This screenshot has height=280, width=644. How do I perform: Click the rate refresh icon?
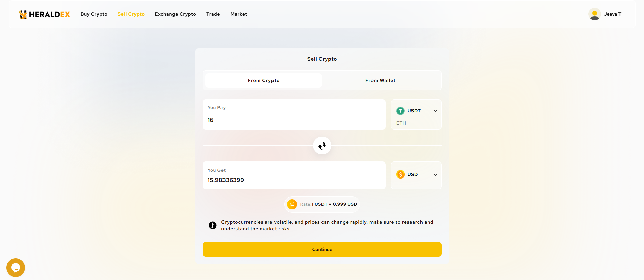[x=292, y=204]
